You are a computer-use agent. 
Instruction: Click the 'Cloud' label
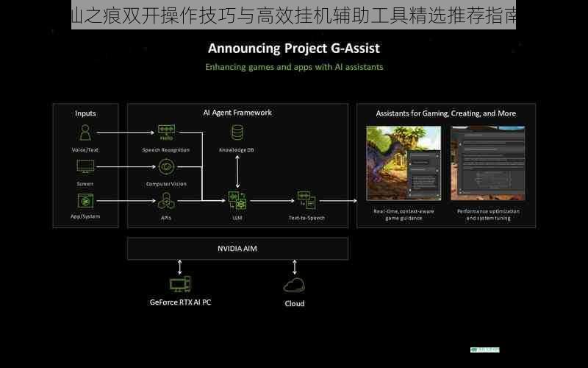[295, 303]
